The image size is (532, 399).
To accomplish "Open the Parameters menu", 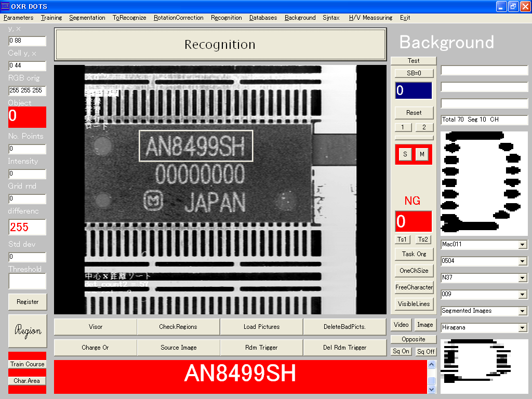I will coord(18,18).
